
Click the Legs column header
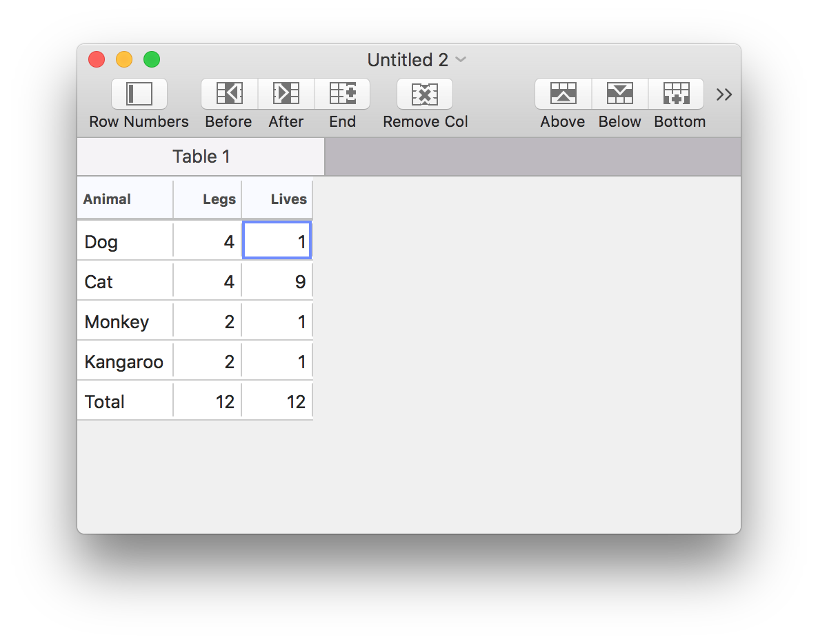[x=208, y=199]
